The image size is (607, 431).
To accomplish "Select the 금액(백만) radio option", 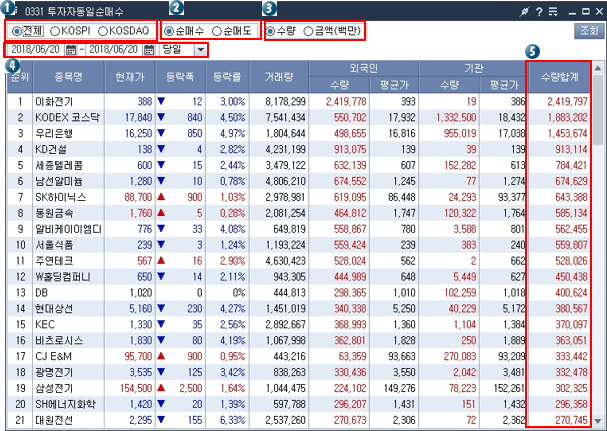I will pos(308,31).
